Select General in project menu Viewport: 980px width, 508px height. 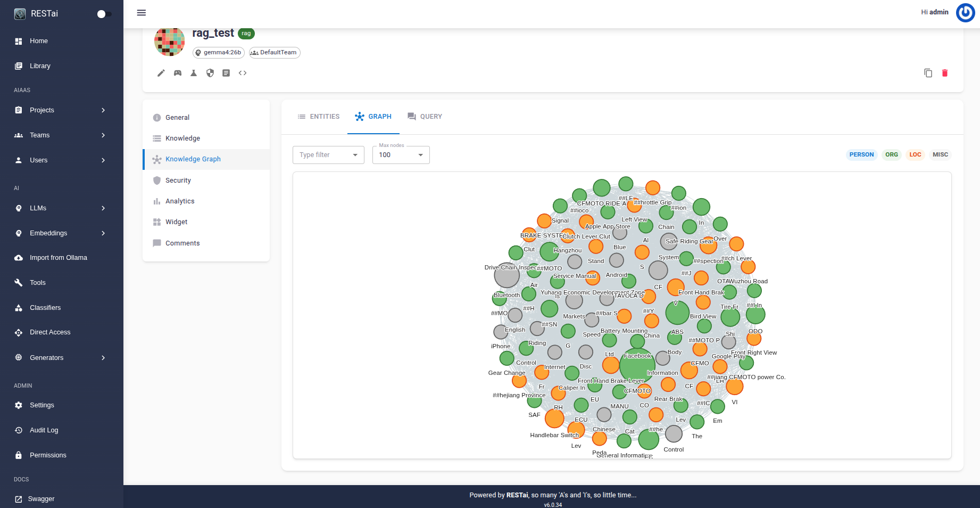point(206,118)
